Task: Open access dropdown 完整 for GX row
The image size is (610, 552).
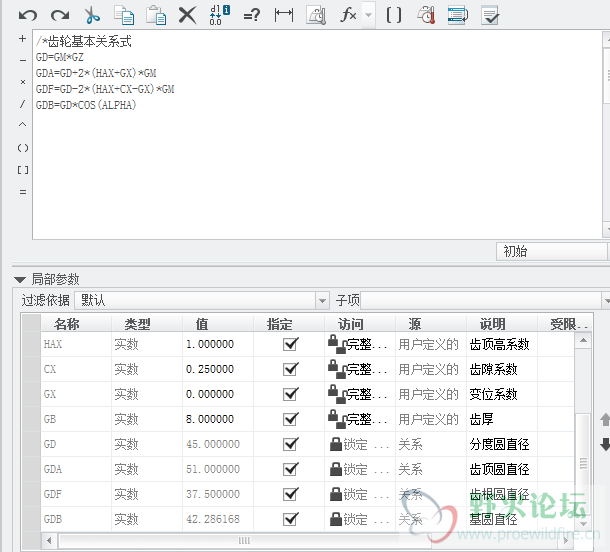Action: point(360,394)
